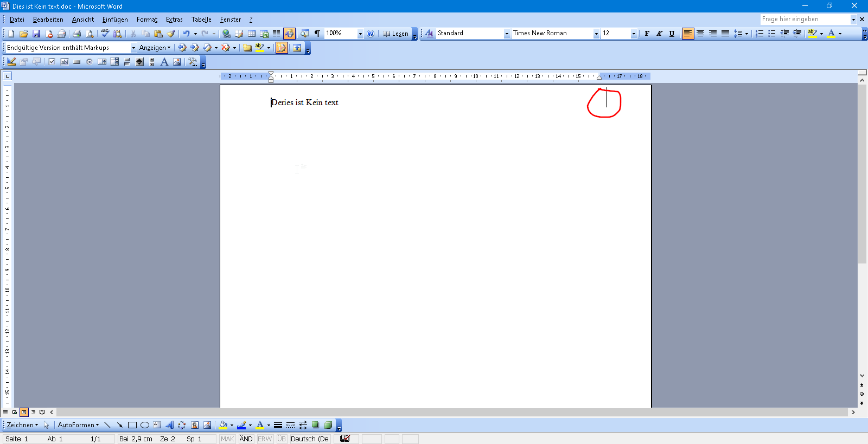Accept the tracked change
The image size is (868, 444).
207,48
